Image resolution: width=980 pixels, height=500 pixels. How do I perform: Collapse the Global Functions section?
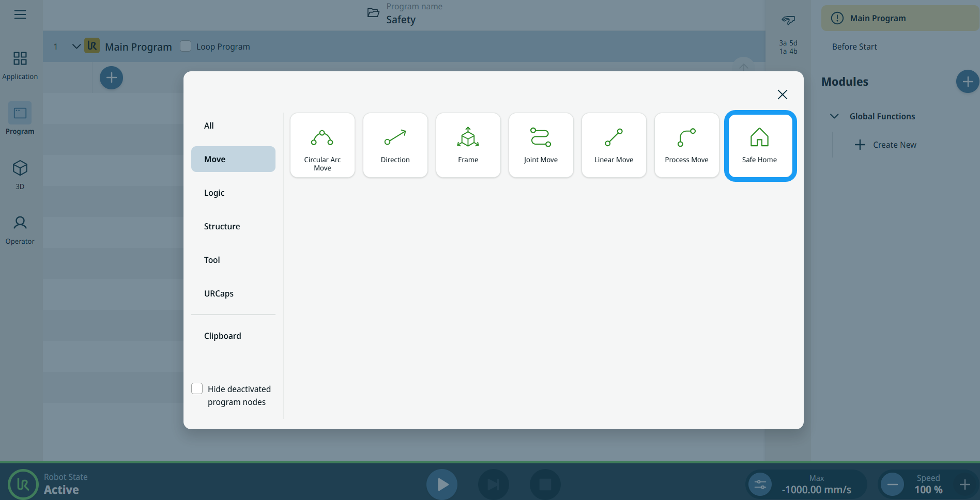click(834, 116)
